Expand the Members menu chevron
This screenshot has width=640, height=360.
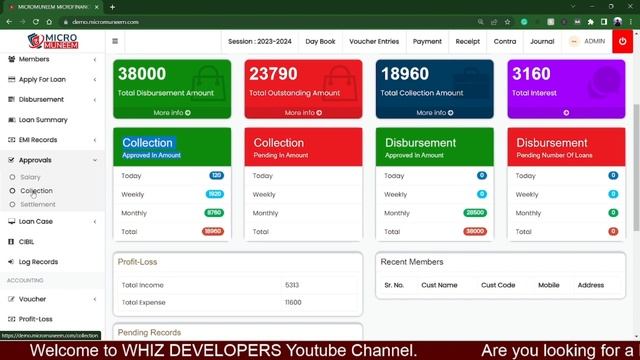click(95, 60)
